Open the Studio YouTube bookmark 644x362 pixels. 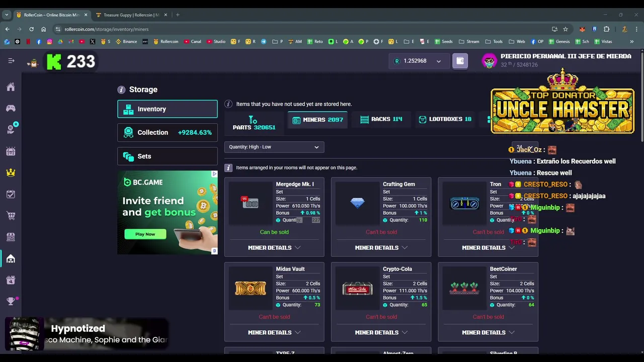click(216, 42)
